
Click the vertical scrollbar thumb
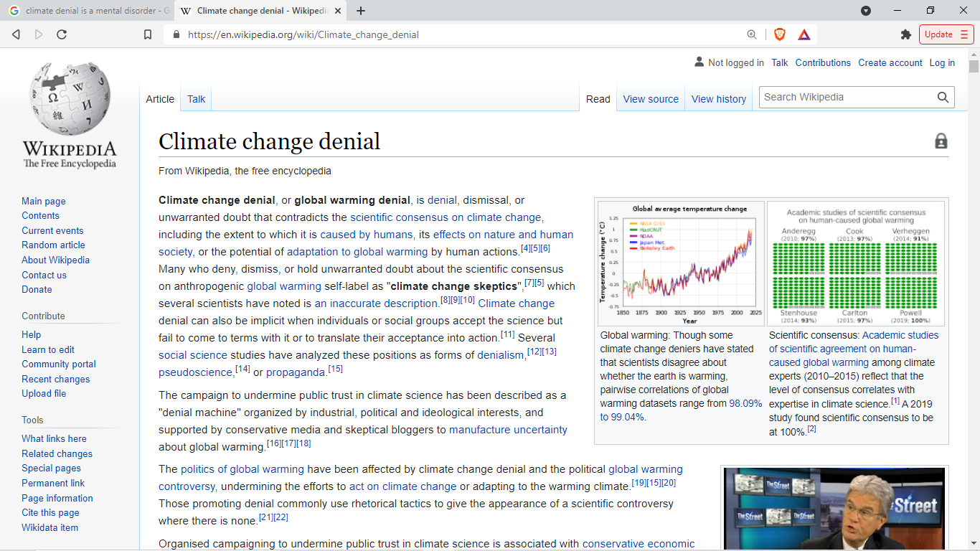click(x=974, y=67)
